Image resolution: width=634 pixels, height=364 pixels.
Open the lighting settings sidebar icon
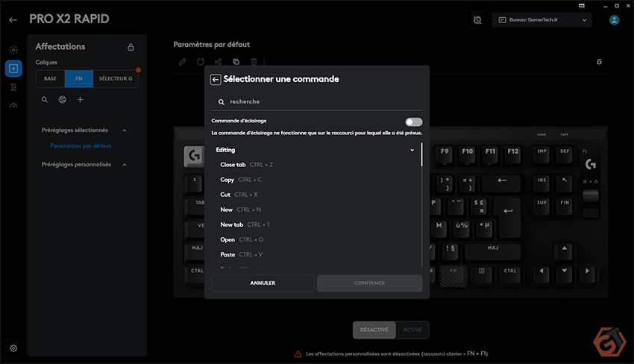tap(13, 50)
